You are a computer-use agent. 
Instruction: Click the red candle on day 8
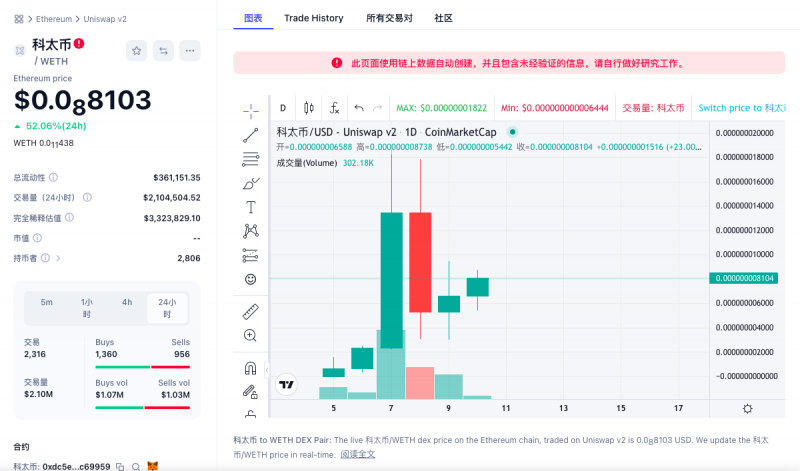coord(420,262)
